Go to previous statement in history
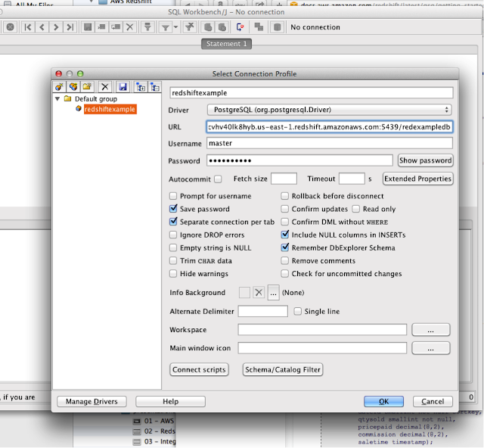Viewport: 484px width, 448px height. coord(42,27)
